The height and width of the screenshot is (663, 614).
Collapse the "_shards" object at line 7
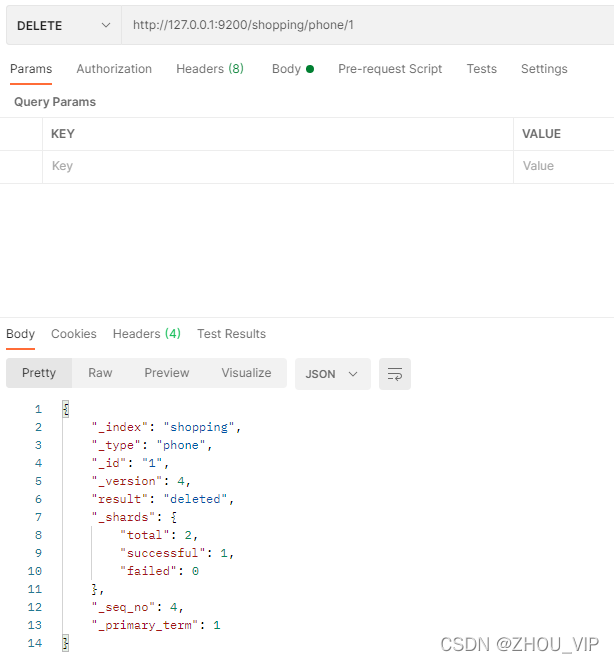click(173, 517)
